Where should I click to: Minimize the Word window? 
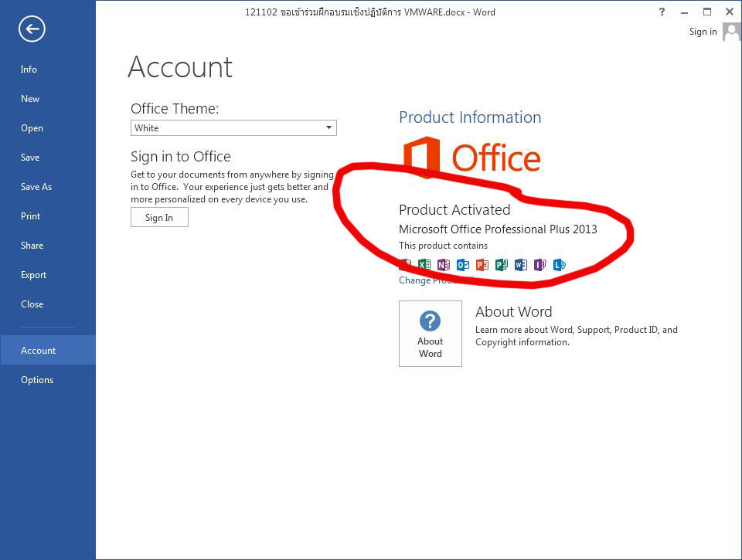pyautogui.click(x=684, y=12)
